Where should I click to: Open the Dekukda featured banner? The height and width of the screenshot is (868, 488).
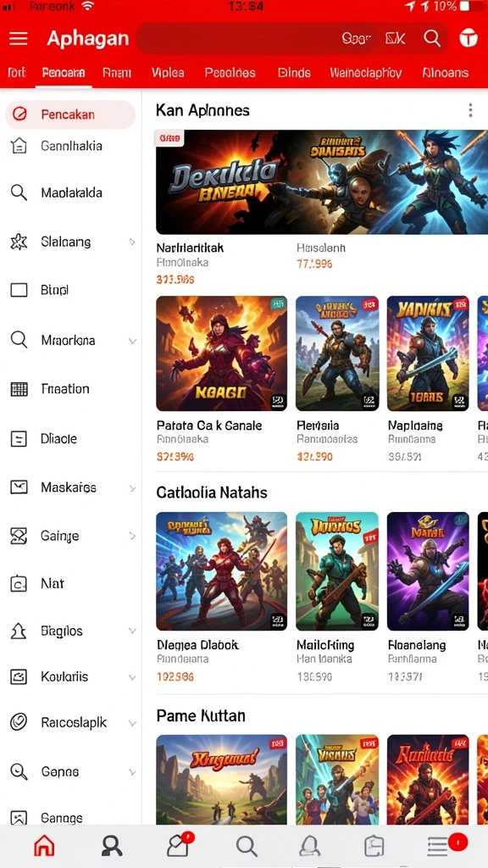pos(321,182)
